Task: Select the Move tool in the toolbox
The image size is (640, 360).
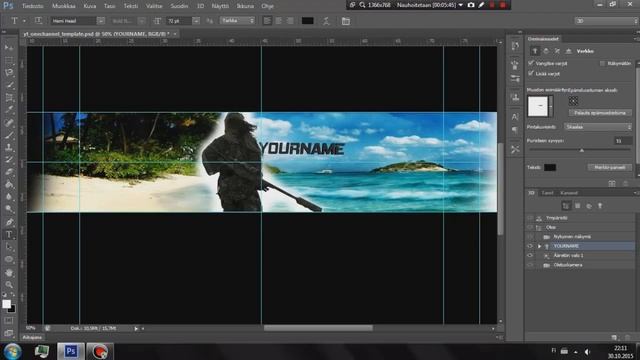Action: pyautogui.click(x=9, y=48)
